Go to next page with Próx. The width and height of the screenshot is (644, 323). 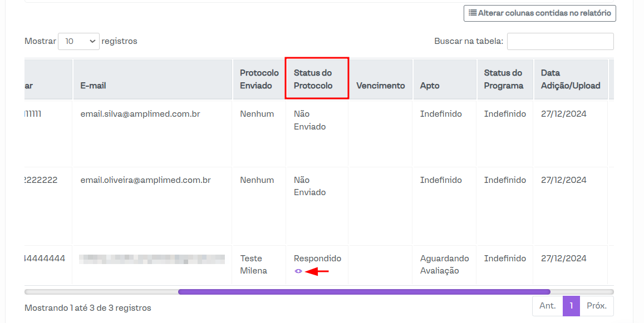coord(597,306)
